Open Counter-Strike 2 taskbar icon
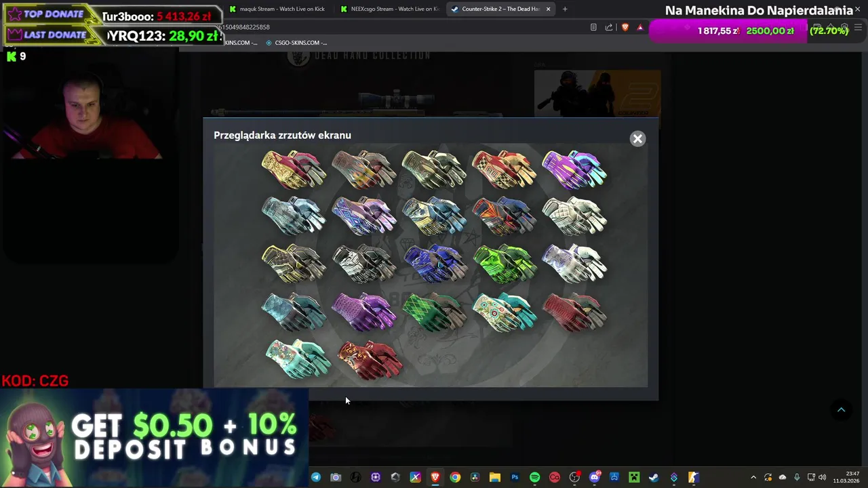The image size is (868, 488). click(x=693, y=478)
